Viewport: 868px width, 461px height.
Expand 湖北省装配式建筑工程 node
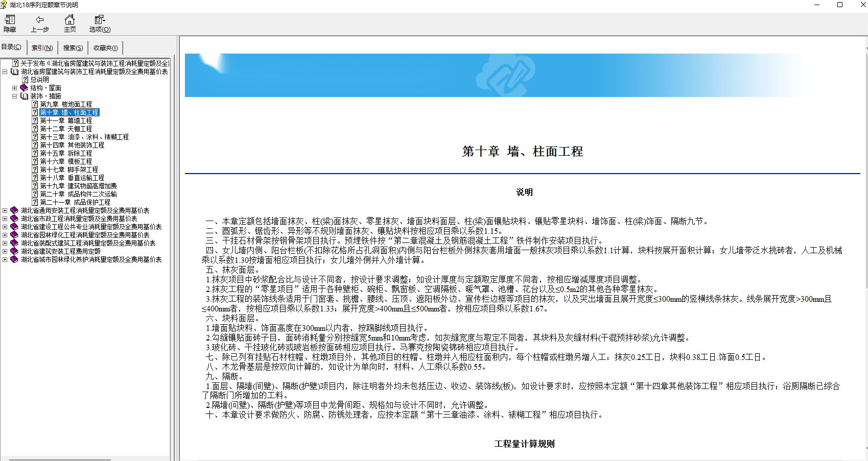tap(5, 243)
